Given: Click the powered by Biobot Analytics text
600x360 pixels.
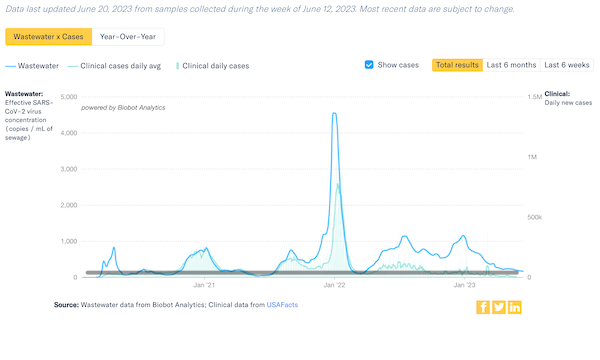Looking at the screenshot, I should [123, 108].
